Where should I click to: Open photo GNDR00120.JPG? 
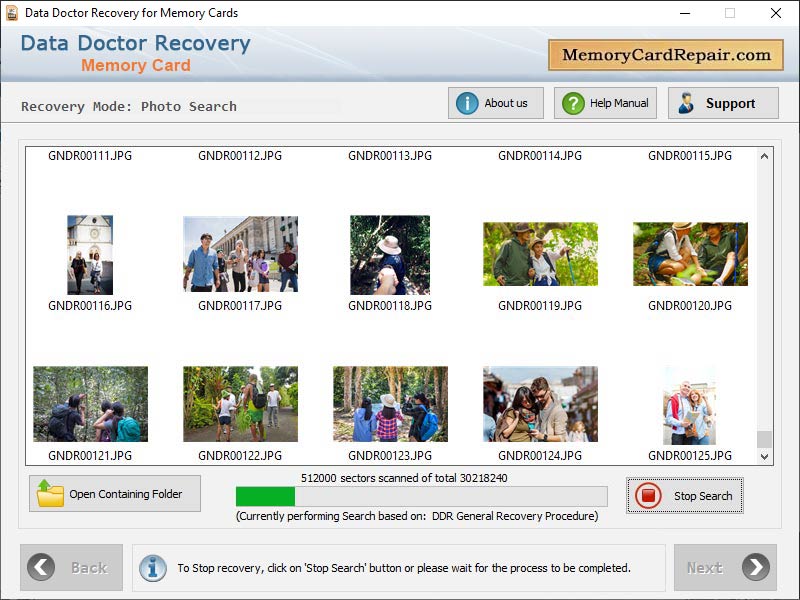[690, 253]
